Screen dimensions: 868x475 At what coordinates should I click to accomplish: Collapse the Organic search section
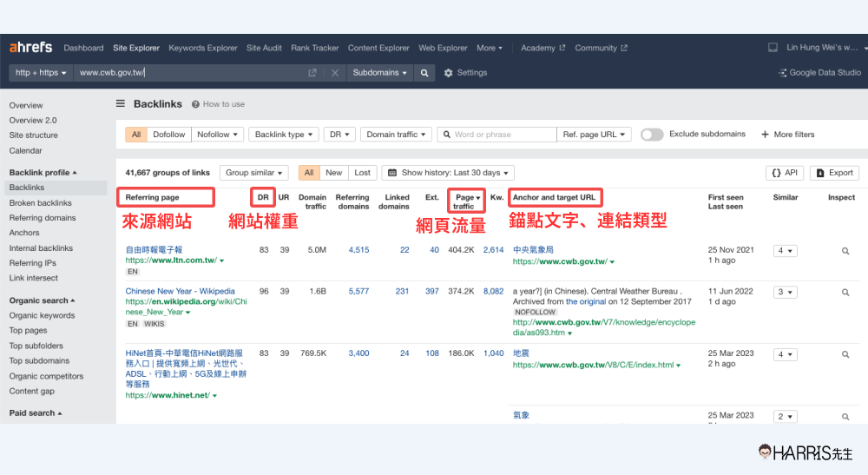click(x=42, y=300)
